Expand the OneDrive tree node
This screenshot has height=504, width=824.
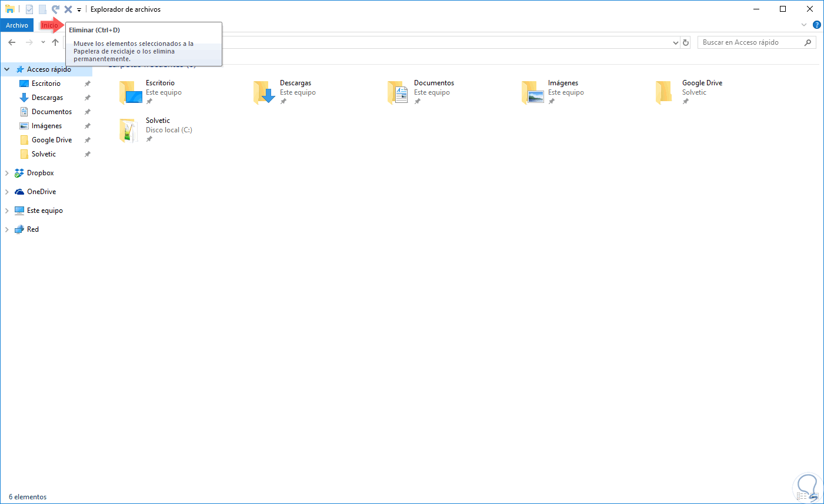click(x=7, y=192)
